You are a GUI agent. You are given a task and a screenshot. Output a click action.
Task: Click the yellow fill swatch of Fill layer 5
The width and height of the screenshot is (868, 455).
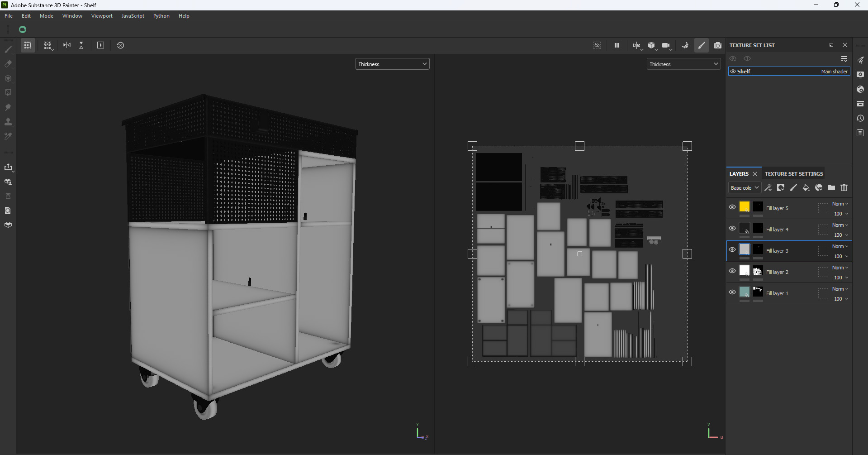click(745, 207)
